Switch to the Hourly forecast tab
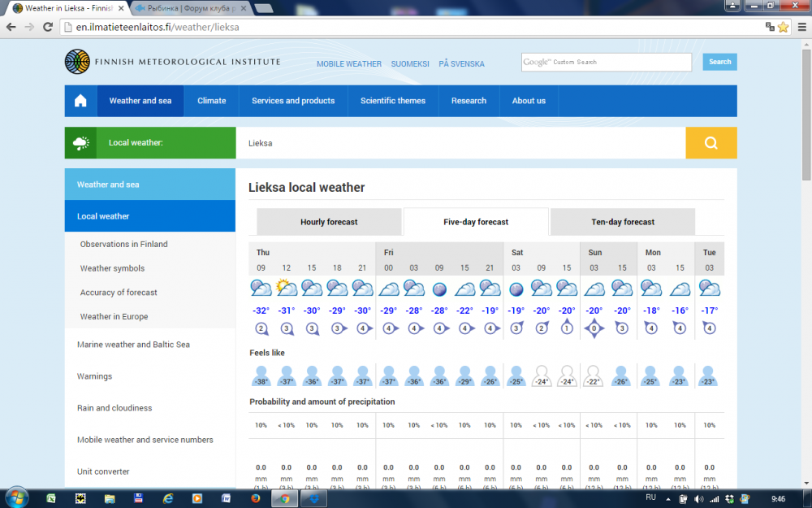The height and width of the screenshot is (508, 812). (329, 222)
